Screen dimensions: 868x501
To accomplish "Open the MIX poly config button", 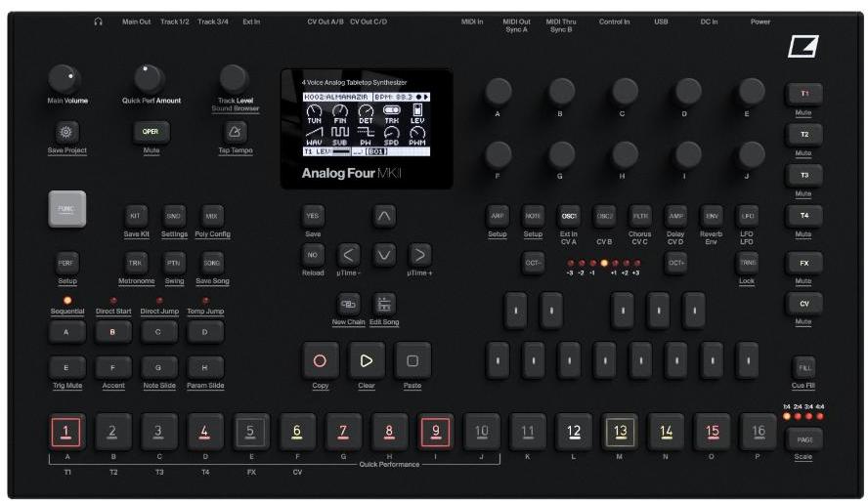I will pyautogui.click(x=211, y=216).
